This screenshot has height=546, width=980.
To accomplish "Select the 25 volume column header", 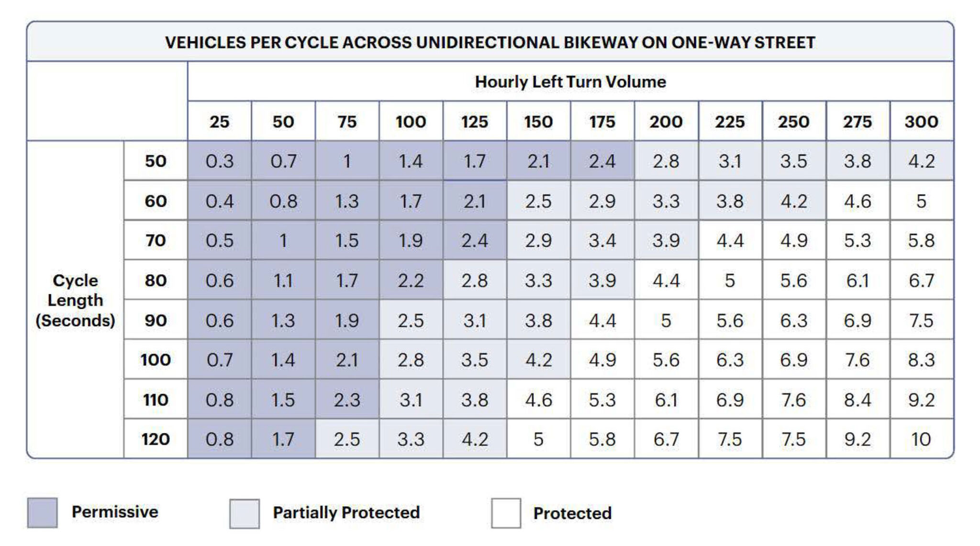I will (219, 122).
